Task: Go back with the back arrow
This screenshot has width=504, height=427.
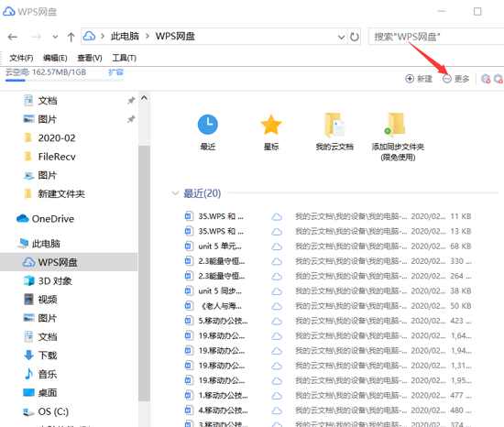Action: click(13, 37)
